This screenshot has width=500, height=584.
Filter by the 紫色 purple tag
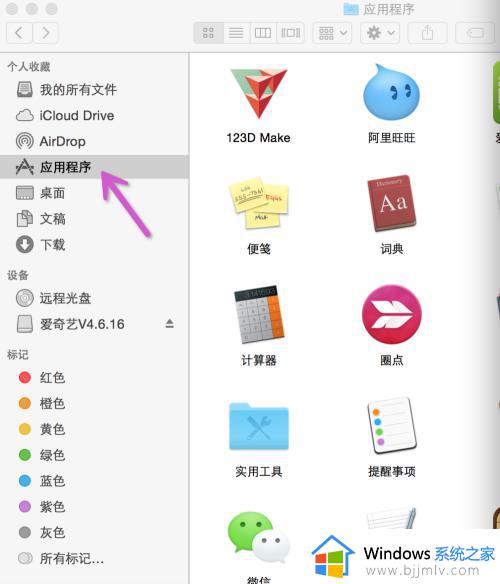click(94, 507)
